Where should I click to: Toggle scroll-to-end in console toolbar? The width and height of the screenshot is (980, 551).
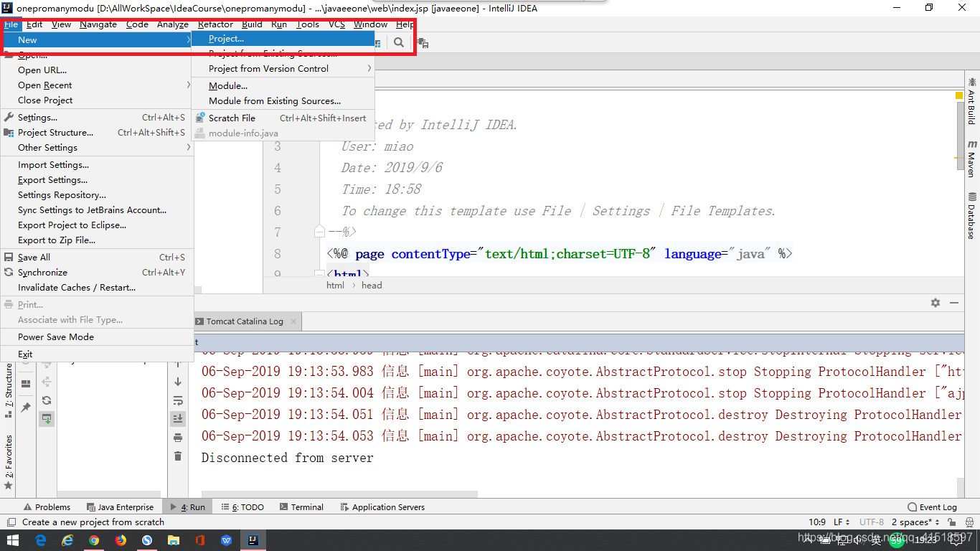tap(178, 418)
